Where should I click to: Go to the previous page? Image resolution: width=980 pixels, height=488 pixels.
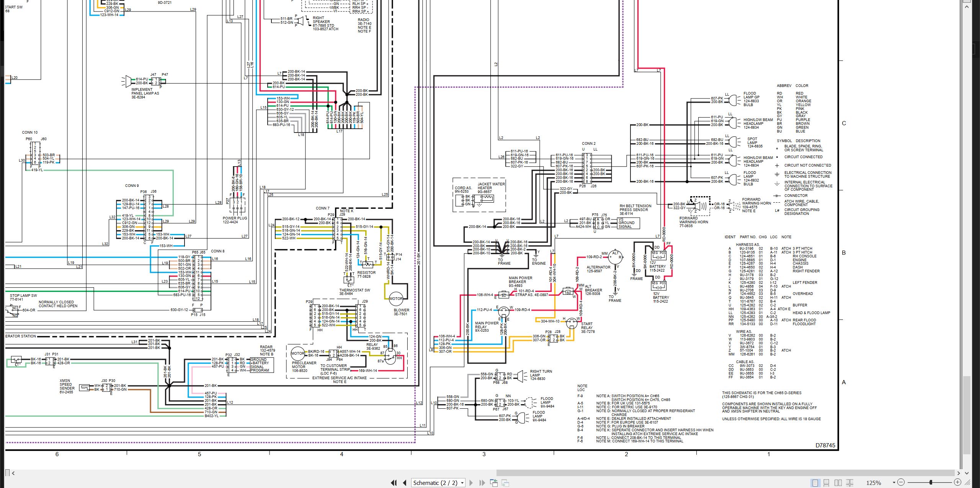click(405, 483)
